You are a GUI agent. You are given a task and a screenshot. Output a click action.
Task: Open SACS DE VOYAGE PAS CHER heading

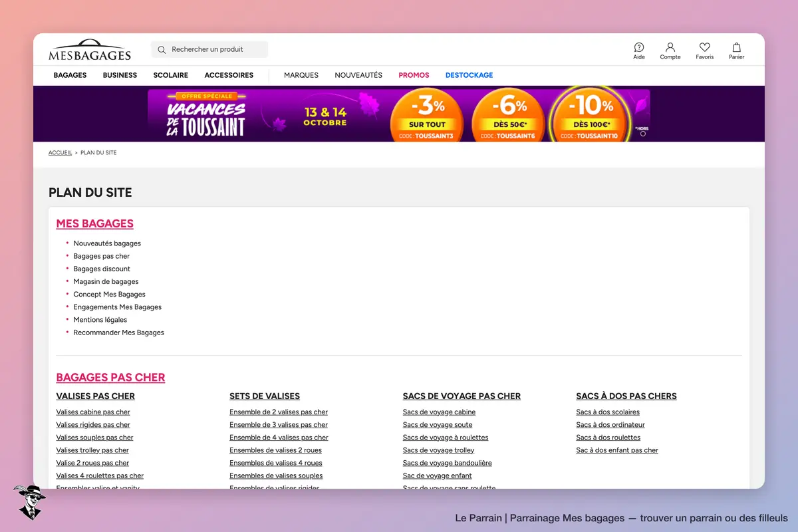click(x=462, y=396)
